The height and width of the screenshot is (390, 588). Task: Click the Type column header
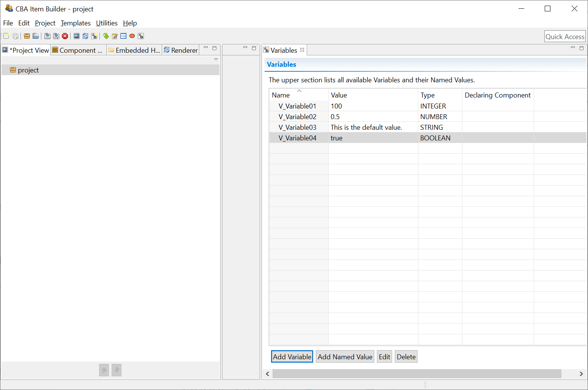(x=440, y=95)
